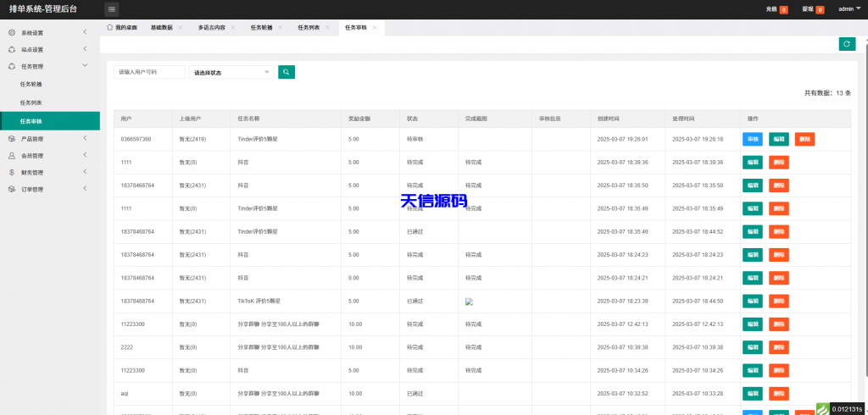
Task: Select 任务轮播 in the sidebar submenu
Action: [x=31, y=84]
